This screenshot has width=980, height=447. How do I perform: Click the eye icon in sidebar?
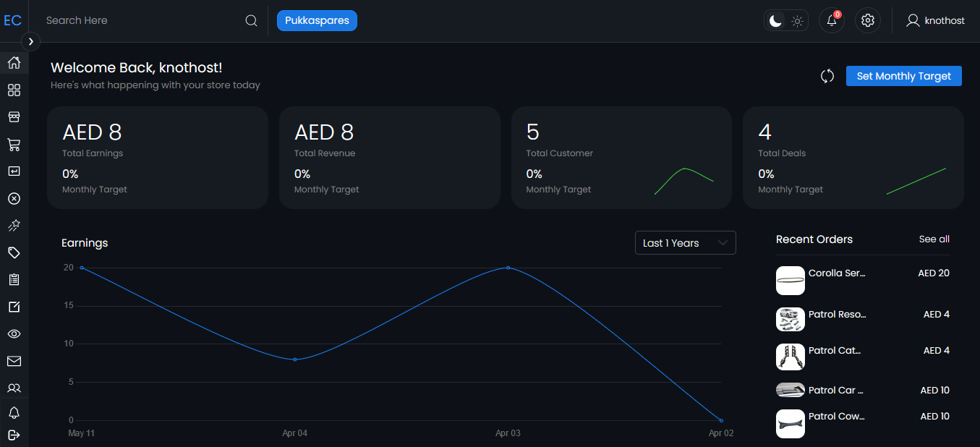click(x=14, y=333)
